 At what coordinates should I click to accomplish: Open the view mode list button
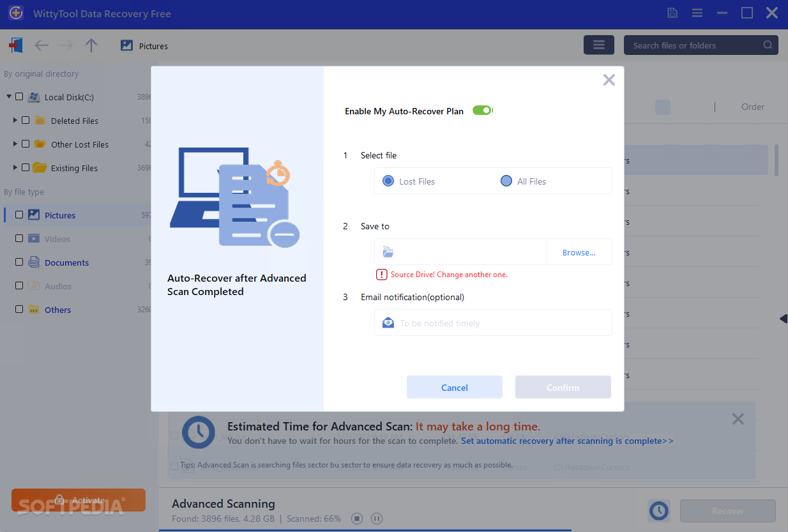[x=599, y=45]
